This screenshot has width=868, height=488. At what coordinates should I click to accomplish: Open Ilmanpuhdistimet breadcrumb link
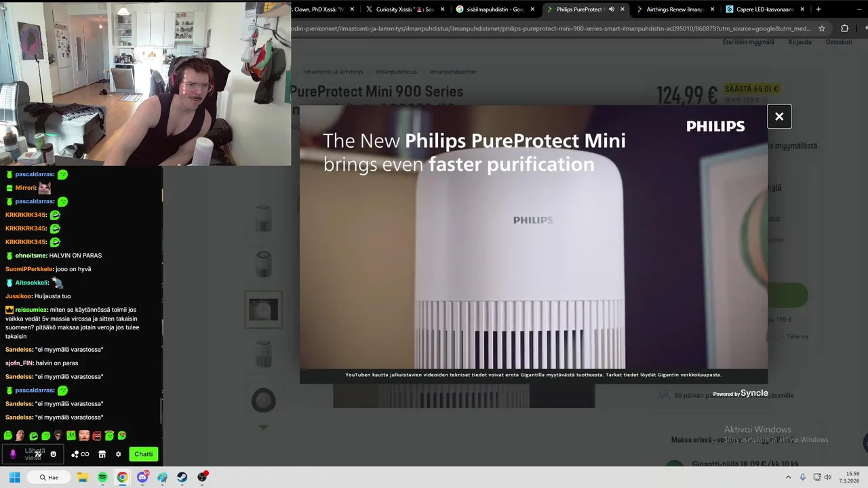(453, 71)
